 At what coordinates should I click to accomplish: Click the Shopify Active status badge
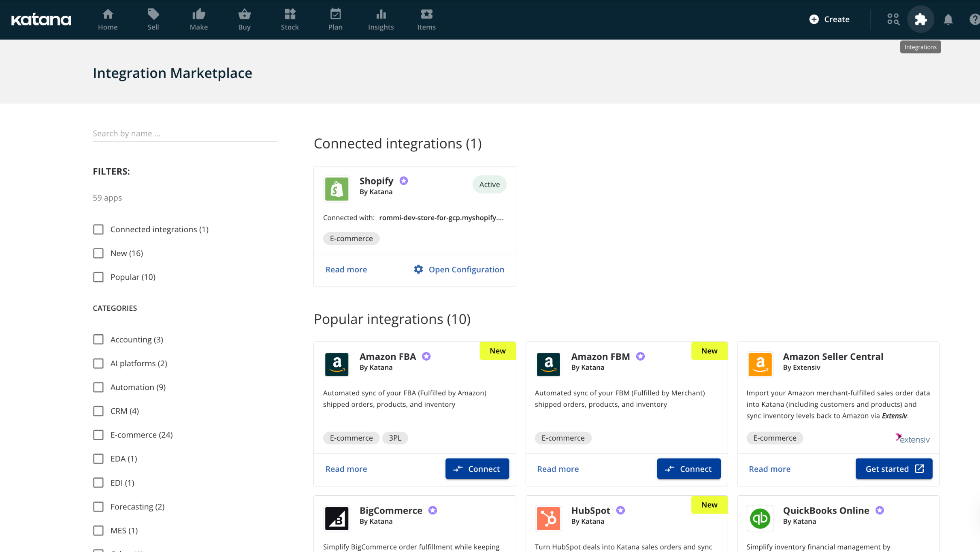click(x=489, y=185)
